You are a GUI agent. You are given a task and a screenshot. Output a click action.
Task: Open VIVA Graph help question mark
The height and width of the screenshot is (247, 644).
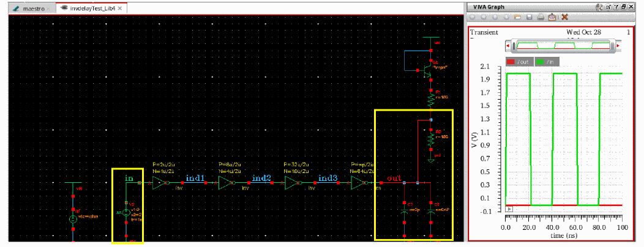[x=616, y=7]
